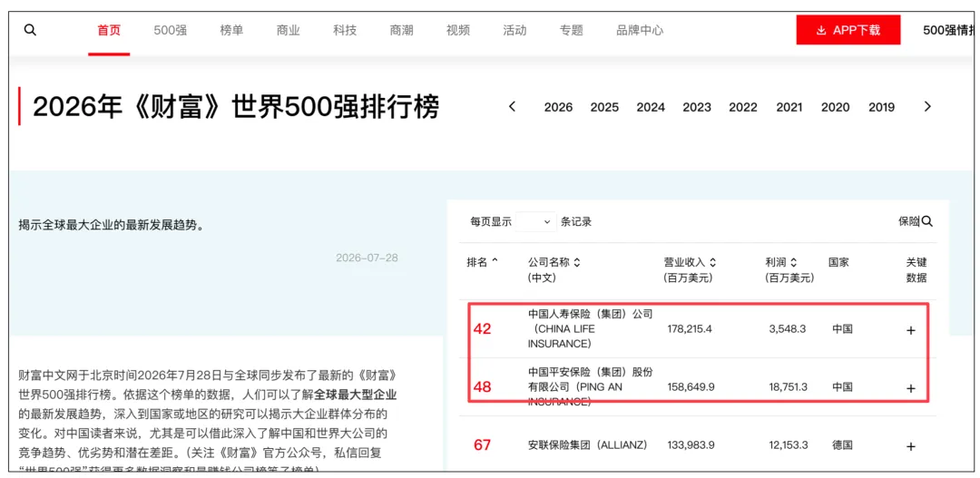Click the 国家 column header
The width and height of the screenshot is (980, 478).
[838, 262]
